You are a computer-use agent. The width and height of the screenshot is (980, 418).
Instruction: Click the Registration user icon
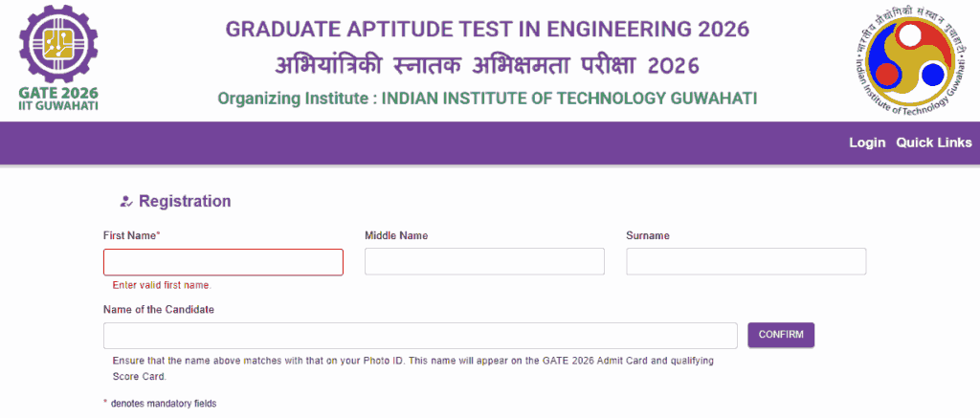[125, 201]
